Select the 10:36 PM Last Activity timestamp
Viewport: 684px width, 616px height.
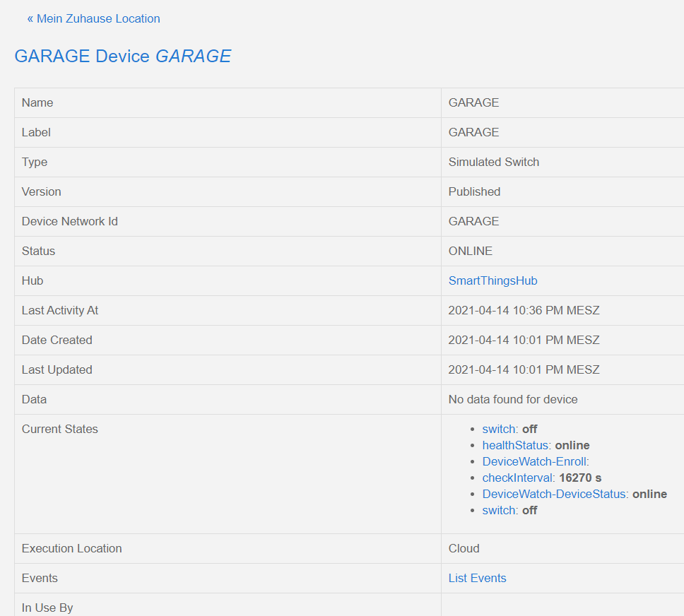pos(524,310)
